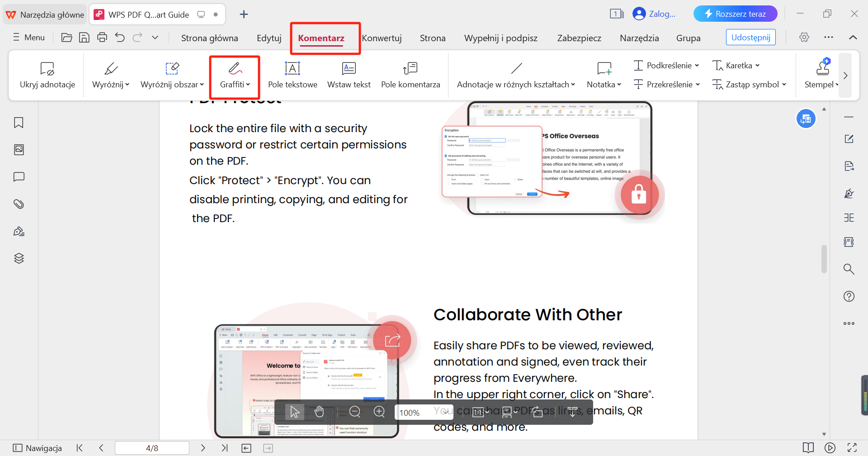Click the settings gear icon
868x456 pixels.
tap(804, 37)
